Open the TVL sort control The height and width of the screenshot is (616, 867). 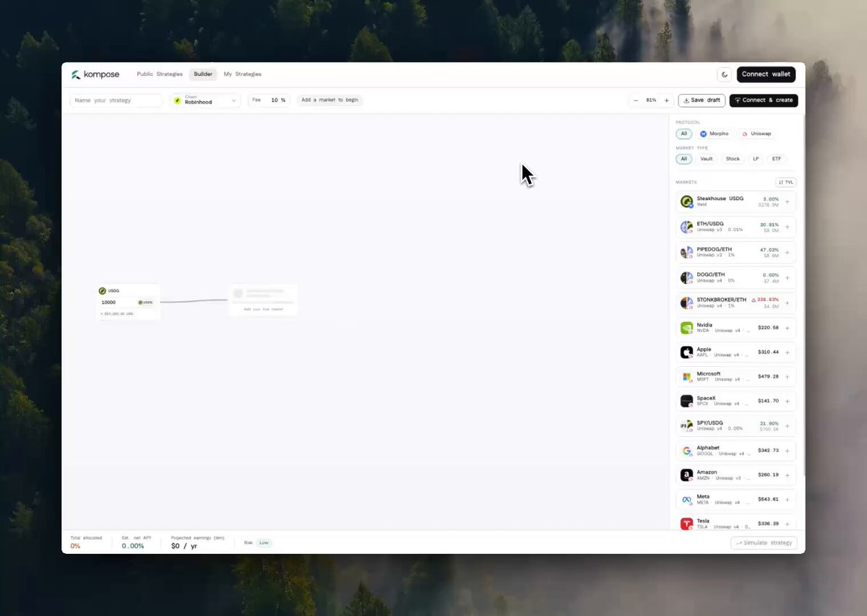[786, 182]
